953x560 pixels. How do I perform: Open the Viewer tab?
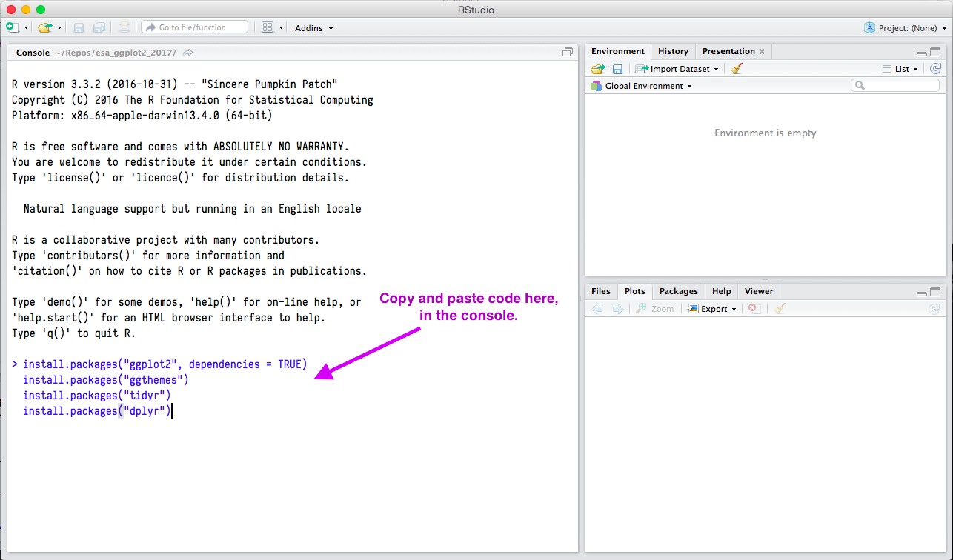pos(759,291)
